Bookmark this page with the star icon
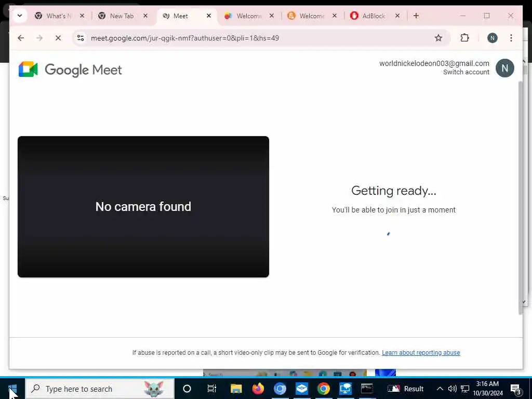 pyautogui.click(x=438, y=38)
